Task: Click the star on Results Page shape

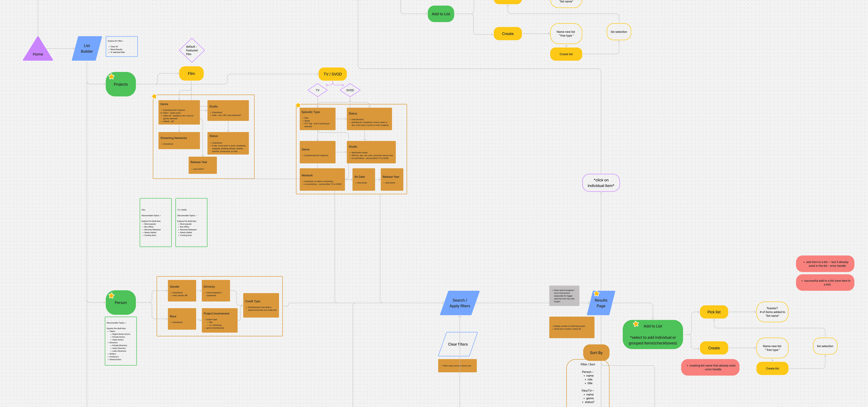Action: point(596,294)
